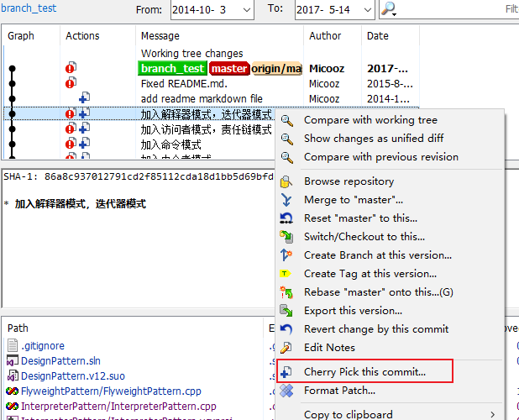This screenshot has width=519, height=420.
Task: Click the branch_test link at top left
Action: click(x=29, y=8)
